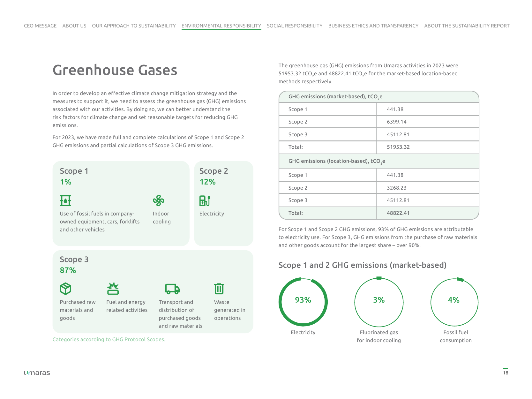The height and width of the screenshot is (399, 532).
Task: Click the fossil fuel barrel icon
Action: [x=65, y=200]
